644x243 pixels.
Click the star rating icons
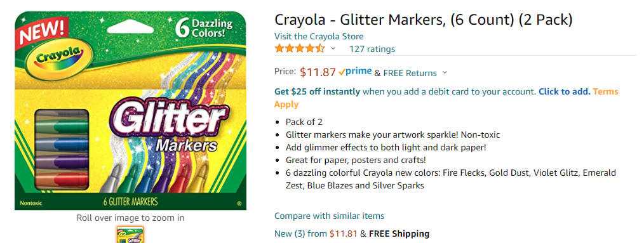coord(300,48)
